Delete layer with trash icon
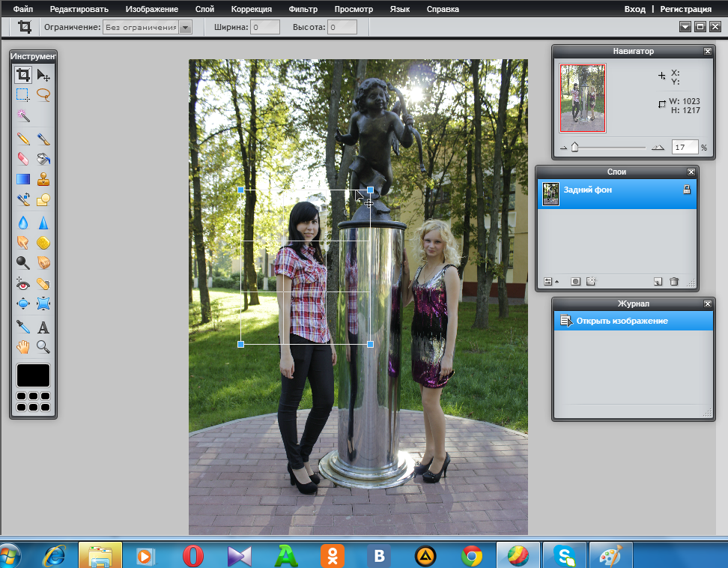 click(674, 282)
